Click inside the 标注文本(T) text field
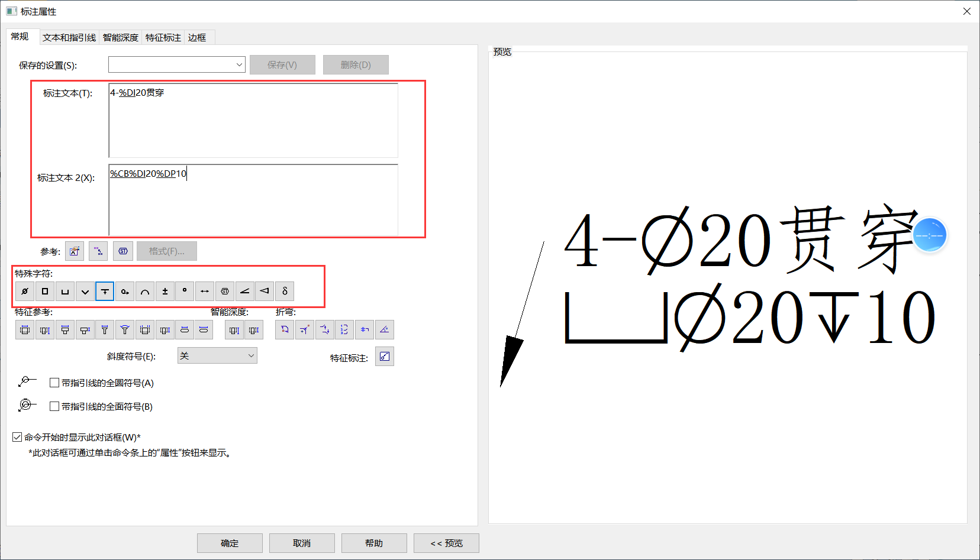The height and width of the screenshot is (560, 980). pos(253,121)
